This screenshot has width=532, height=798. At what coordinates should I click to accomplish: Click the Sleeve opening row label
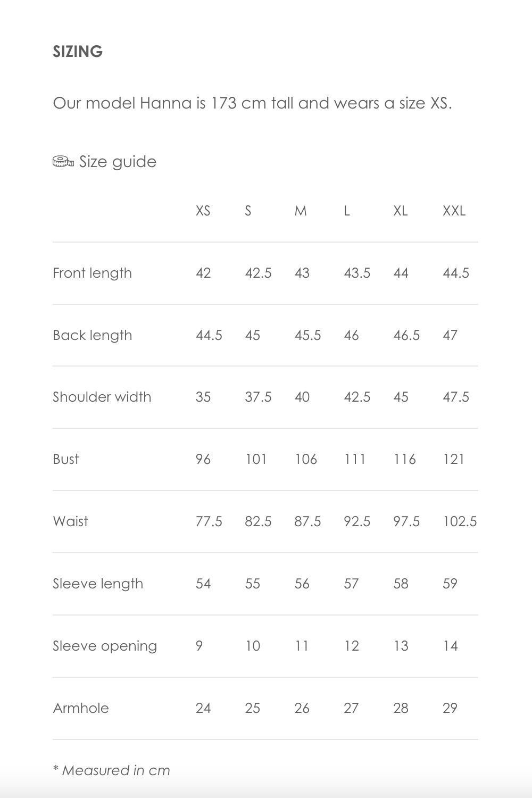[105, 646]
